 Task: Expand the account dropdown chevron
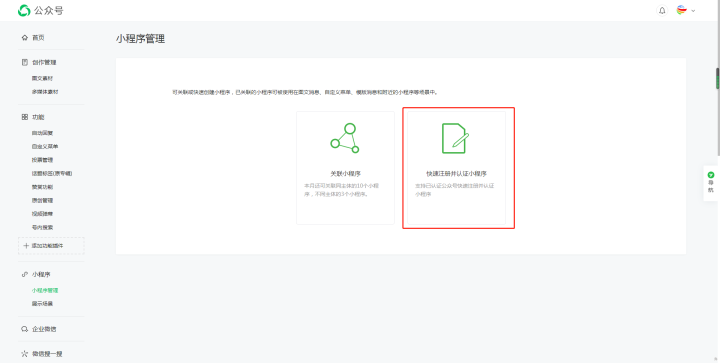(693, 11)
